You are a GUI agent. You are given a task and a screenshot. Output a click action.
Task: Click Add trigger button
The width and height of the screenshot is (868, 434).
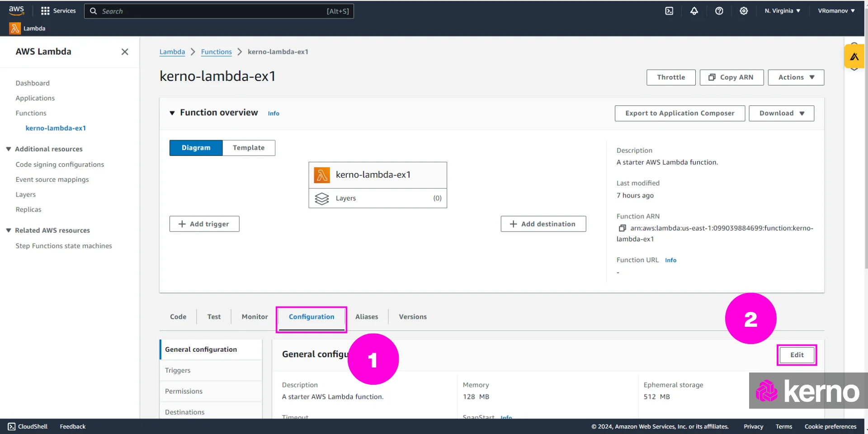pos(204,224)
